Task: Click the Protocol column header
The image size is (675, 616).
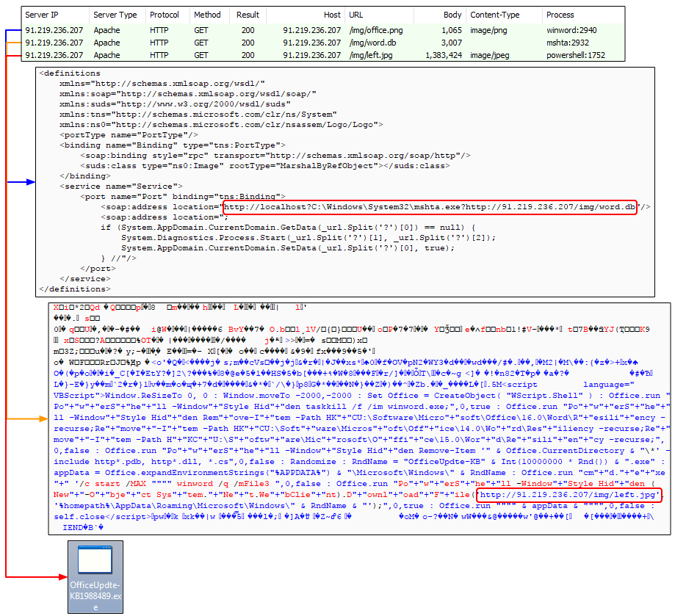Action: 165,15
